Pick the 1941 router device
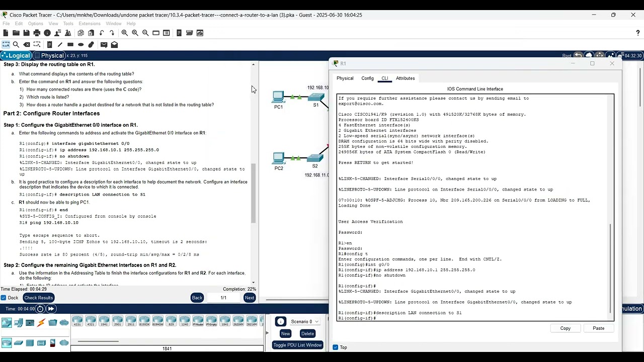 tap(104, 321)
